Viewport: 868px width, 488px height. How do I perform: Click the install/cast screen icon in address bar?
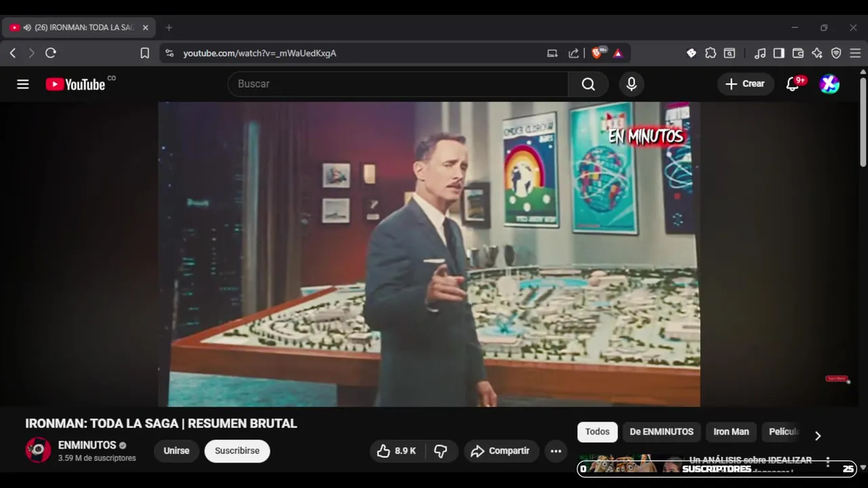[x=553, y=53]
